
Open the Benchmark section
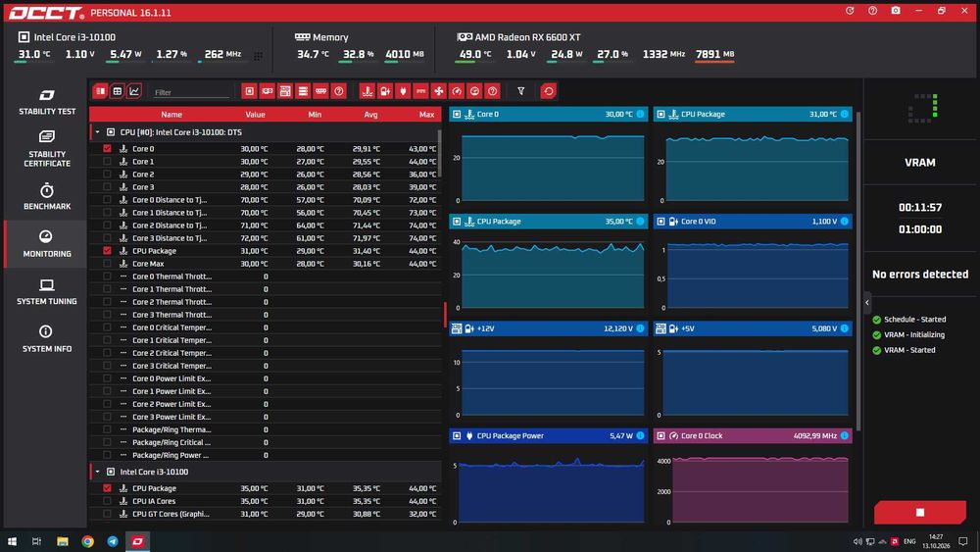point(46,196)
